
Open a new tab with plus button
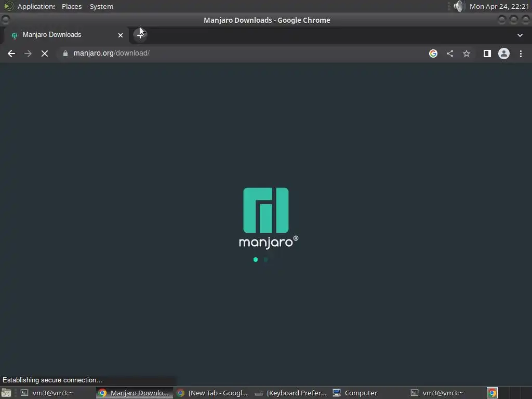coord(140,35)
